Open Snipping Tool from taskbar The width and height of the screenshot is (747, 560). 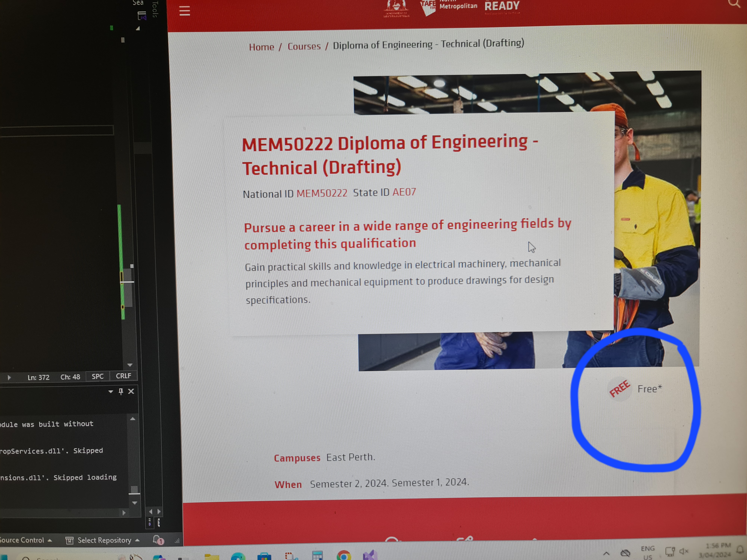pyautogui.click(x=290, y=556)
